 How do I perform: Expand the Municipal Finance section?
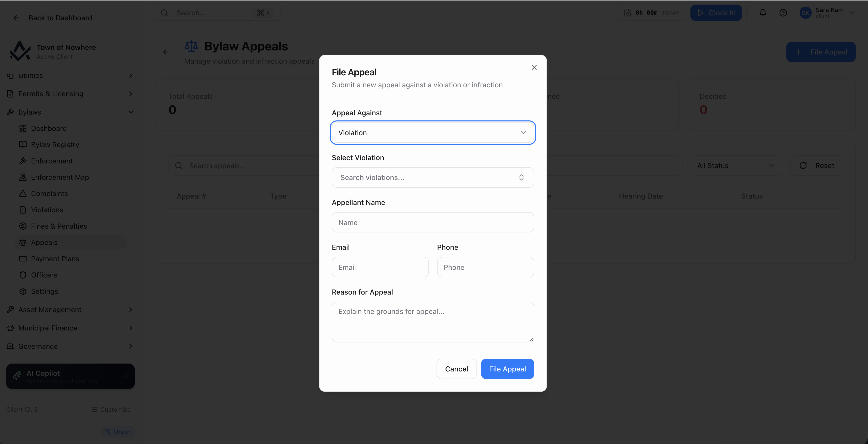tap(70, 328)
